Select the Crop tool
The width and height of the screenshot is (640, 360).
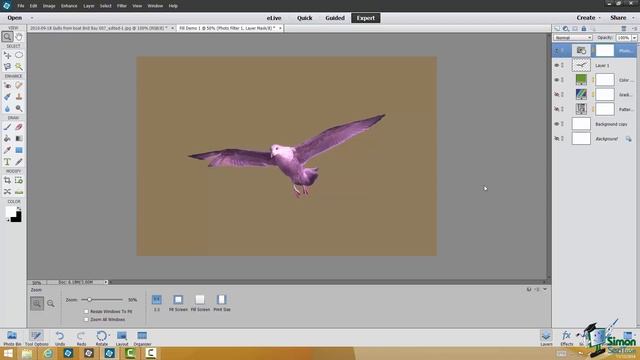click(7, 180)
